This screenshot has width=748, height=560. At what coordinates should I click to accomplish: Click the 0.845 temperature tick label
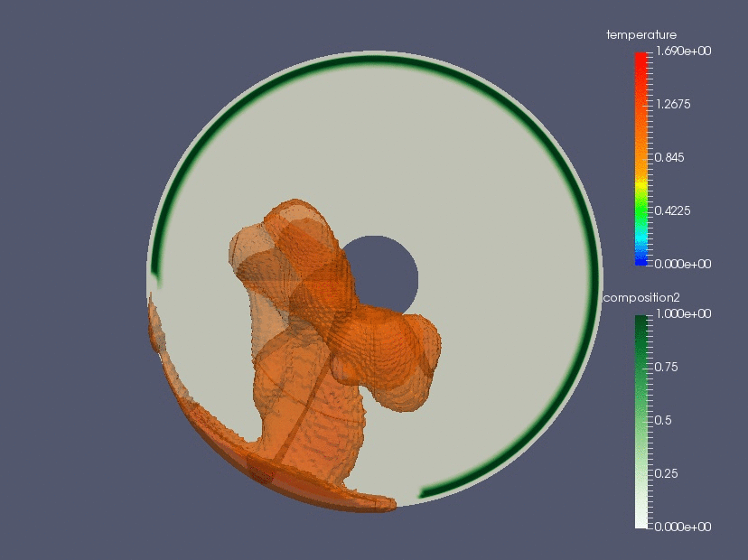[669, 157]
